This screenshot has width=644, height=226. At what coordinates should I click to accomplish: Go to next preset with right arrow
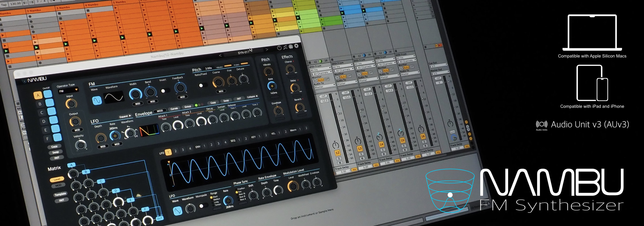click(x=266, y=49)
